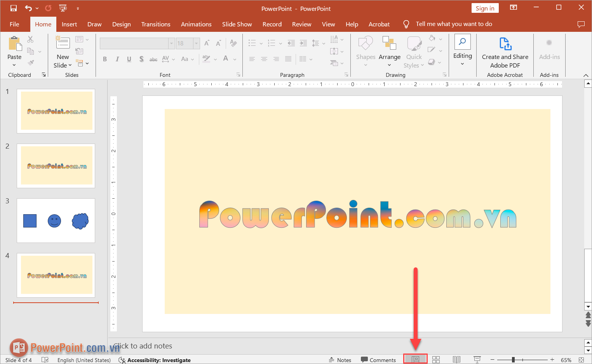Click the 65% zoom level

pos(566,360)
